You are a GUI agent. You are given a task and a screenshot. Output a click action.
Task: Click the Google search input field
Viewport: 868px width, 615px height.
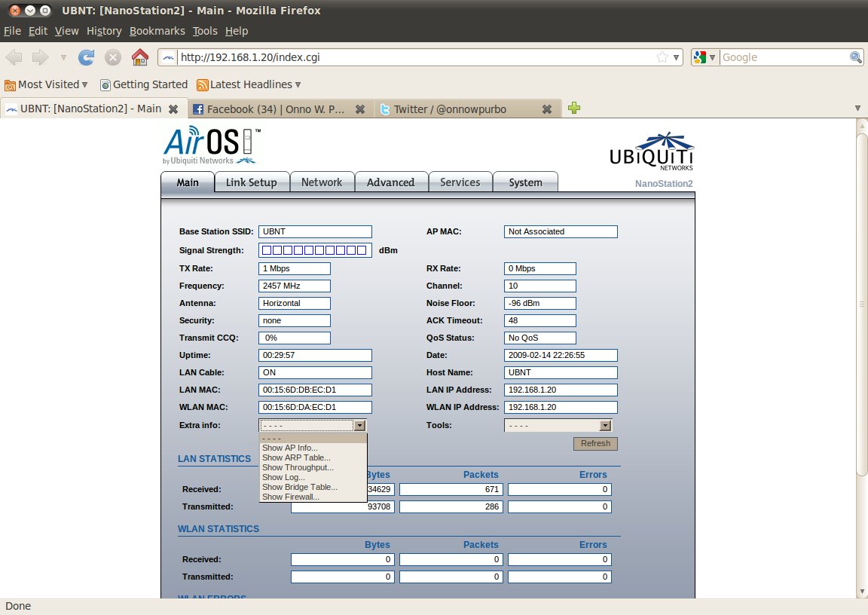pyautogui.click(x=784, y=57)
